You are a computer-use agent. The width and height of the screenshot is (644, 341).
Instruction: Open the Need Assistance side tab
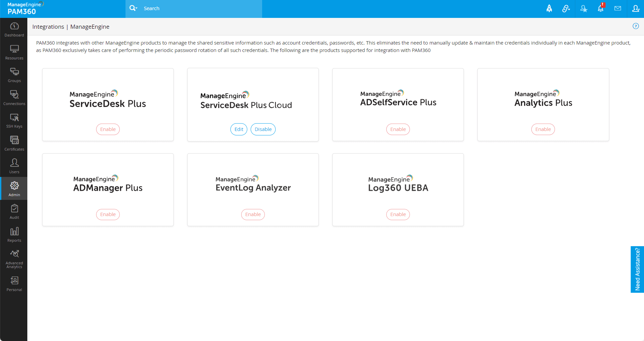tap(637, 269)
